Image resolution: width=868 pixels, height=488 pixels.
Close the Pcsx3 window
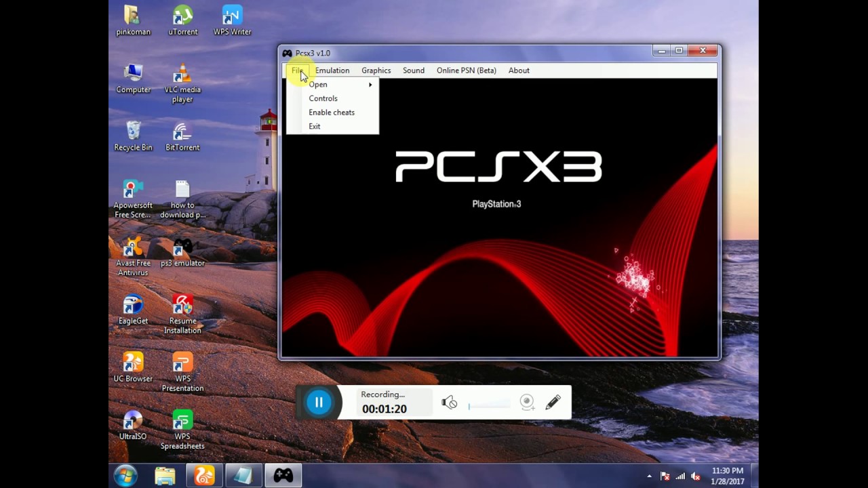703,51
